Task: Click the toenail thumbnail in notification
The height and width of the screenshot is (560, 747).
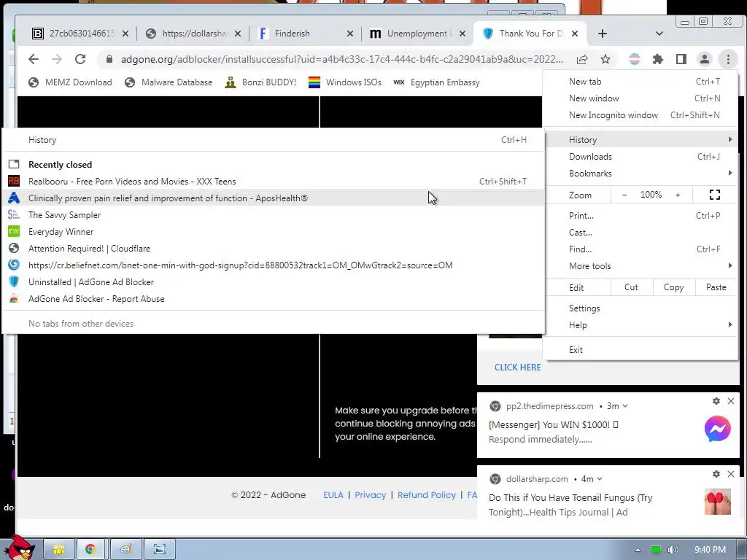Action: point(718,502)
